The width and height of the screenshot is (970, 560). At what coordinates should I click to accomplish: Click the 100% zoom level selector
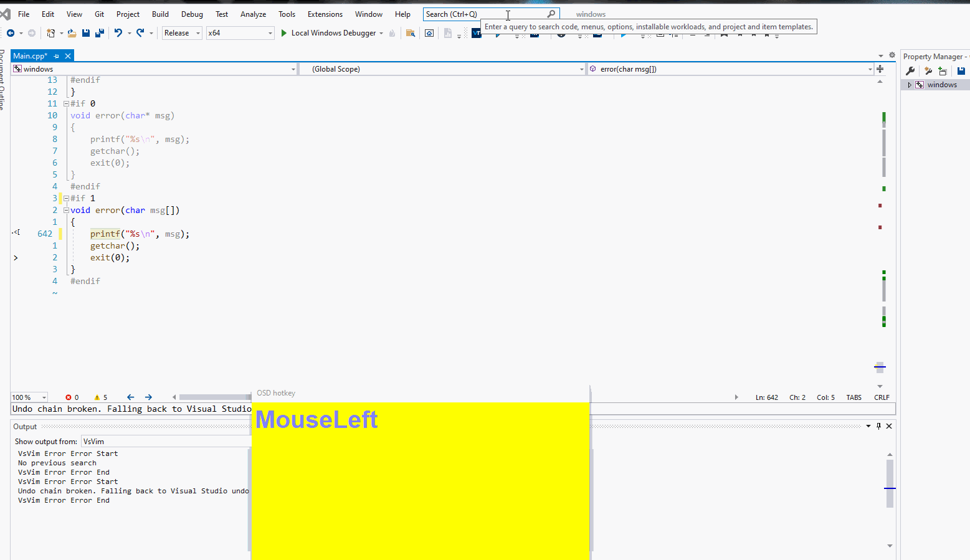pyautogui.click(x=29, y=397)
